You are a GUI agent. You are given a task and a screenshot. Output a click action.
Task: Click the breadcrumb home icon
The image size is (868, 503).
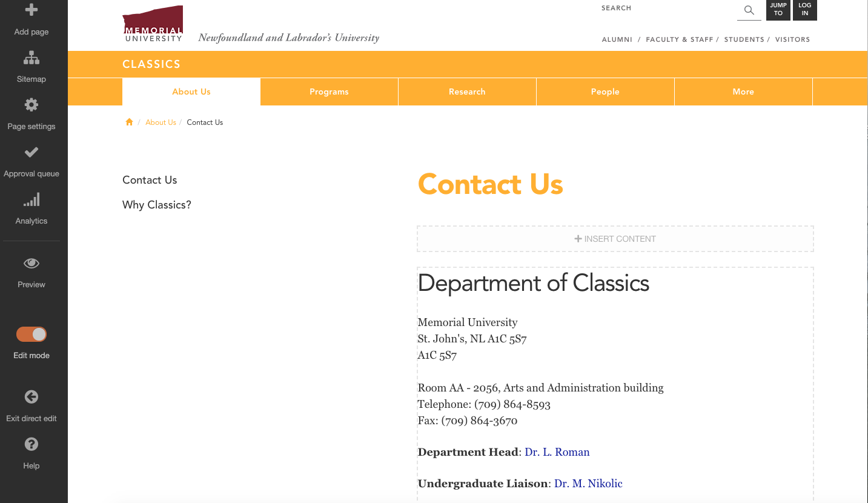[129, 122]
